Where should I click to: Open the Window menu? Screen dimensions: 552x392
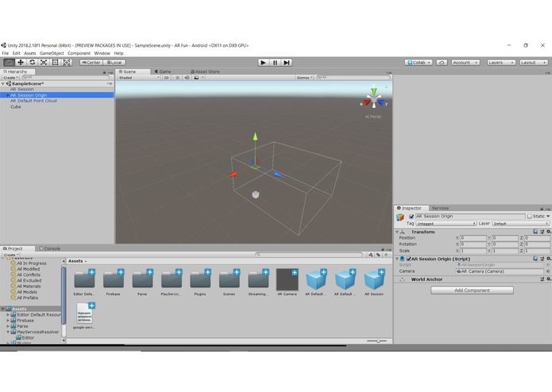pos(102,53)
